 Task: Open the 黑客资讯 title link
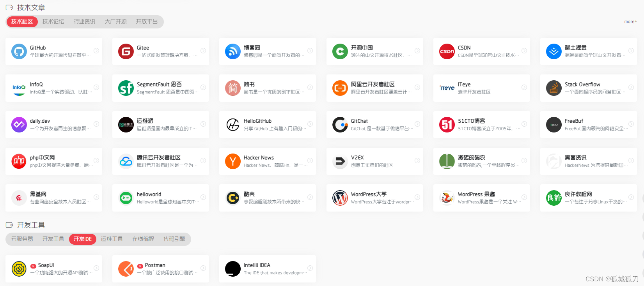(575, 158)
